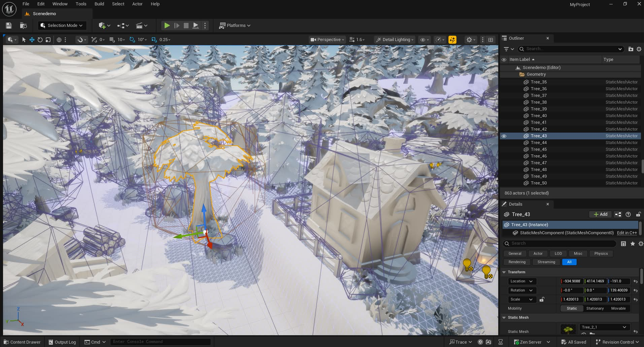Image resolution: width=644 pixels, height=347 pixels.
Task: Toggle the highlighted orange viewport toolbar icon
Action: pos(452,40)
